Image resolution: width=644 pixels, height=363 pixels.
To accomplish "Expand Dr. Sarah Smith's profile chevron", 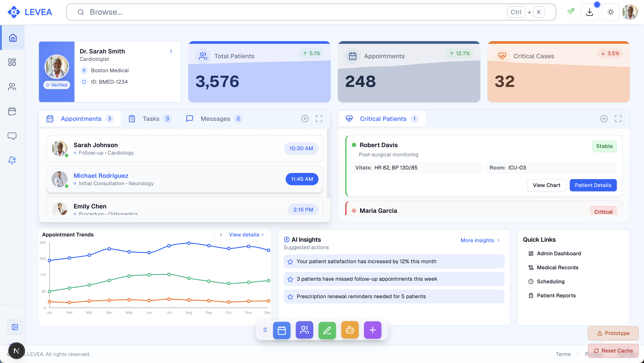I will tap(171, 51).
